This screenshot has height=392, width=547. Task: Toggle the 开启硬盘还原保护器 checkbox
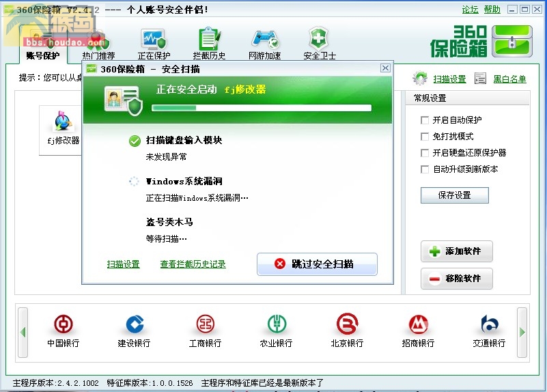425,153
